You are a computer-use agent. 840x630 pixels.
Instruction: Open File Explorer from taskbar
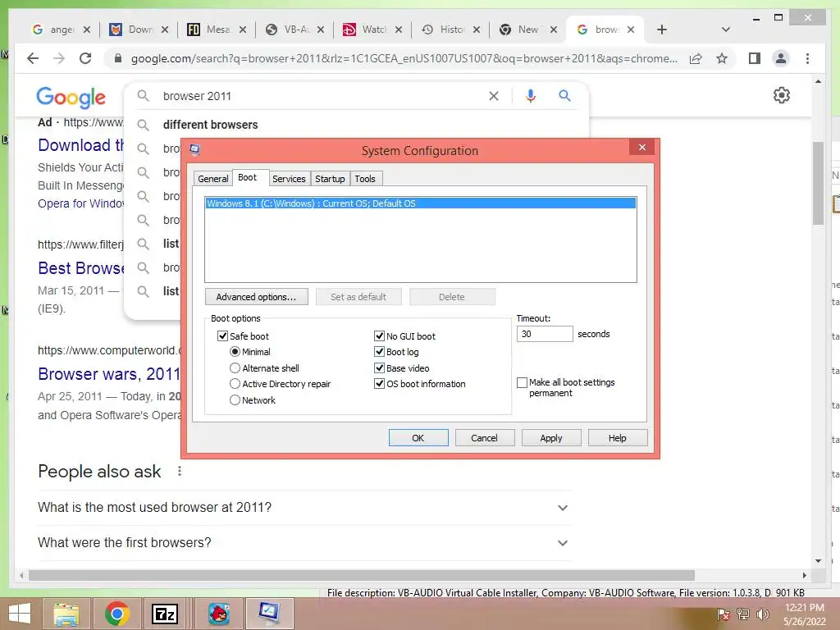click(66, 614)
